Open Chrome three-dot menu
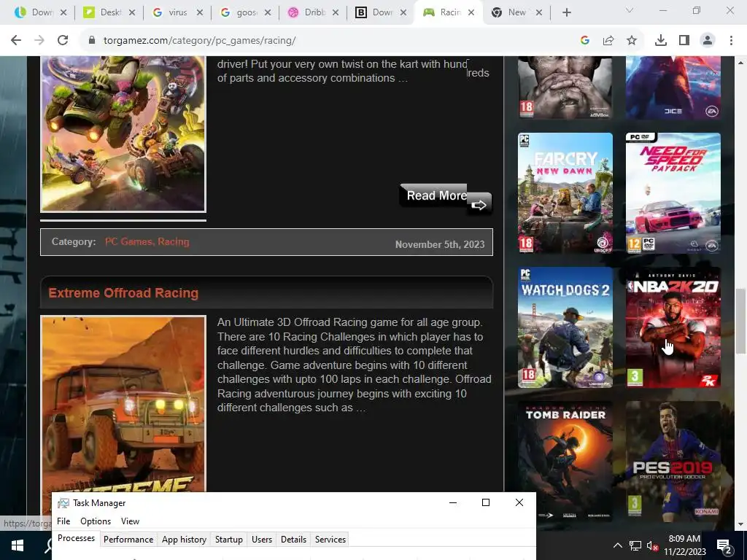Image resolution: width=747 pixels, height=560 pixels. tap(731, 41)
